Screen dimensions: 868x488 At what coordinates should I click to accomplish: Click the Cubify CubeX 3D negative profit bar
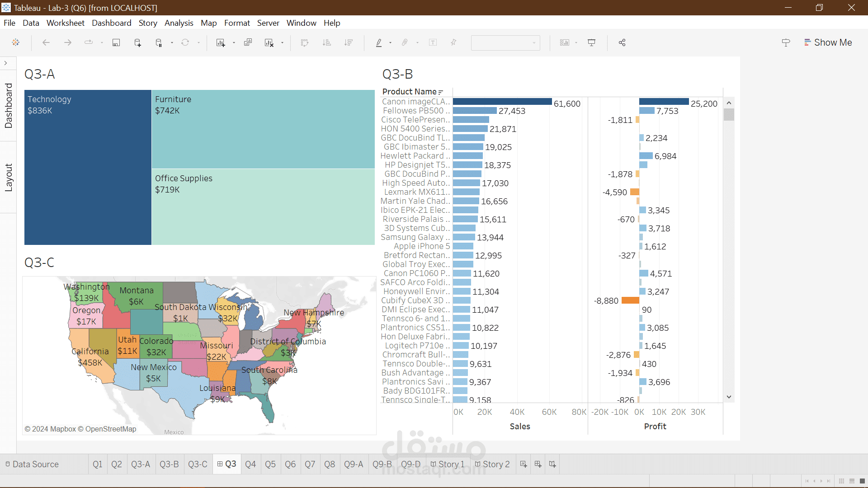pyautogui.click(x=630, y=300)
